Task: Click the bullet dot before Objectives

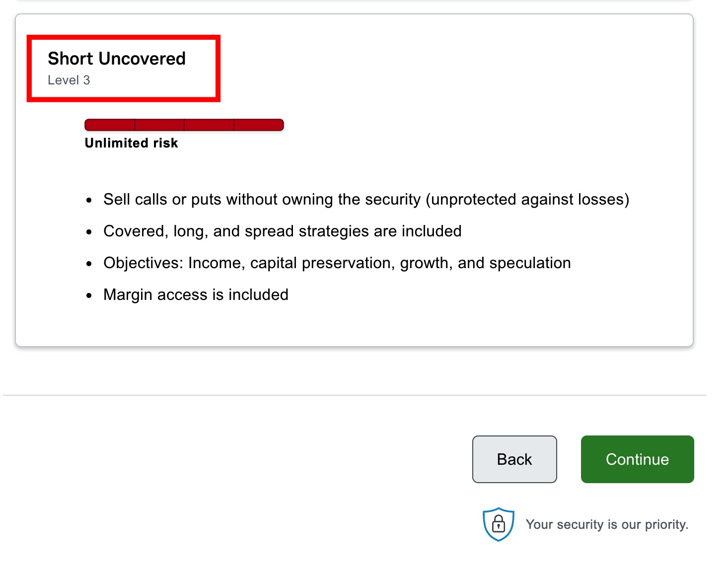Action: [x=89, y=264]
